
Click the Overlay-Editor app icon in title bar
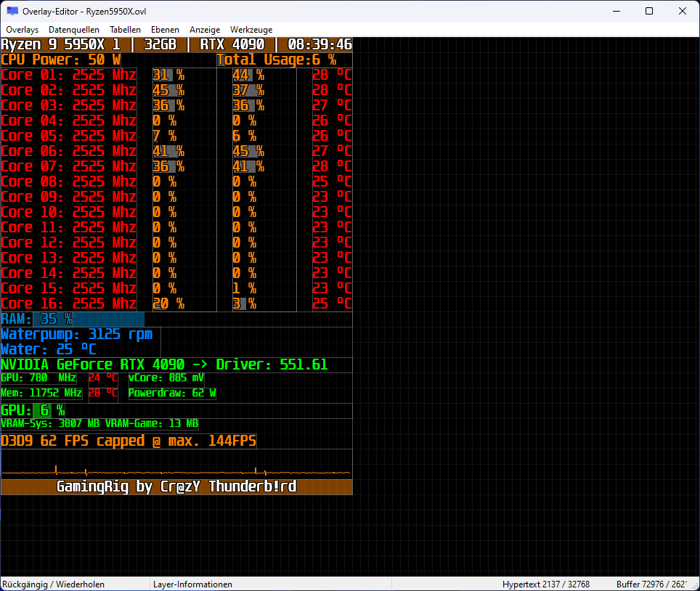pyautogui.click(x=12, y=11)
